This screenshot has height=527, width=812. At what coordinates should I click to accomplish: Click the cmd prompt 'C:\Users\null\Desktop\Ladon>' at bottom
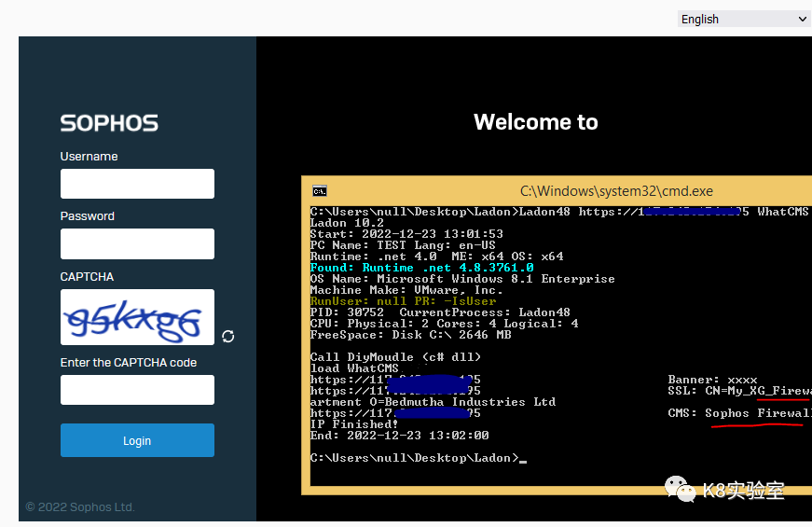pyautogui.click(x=414, y=458)
